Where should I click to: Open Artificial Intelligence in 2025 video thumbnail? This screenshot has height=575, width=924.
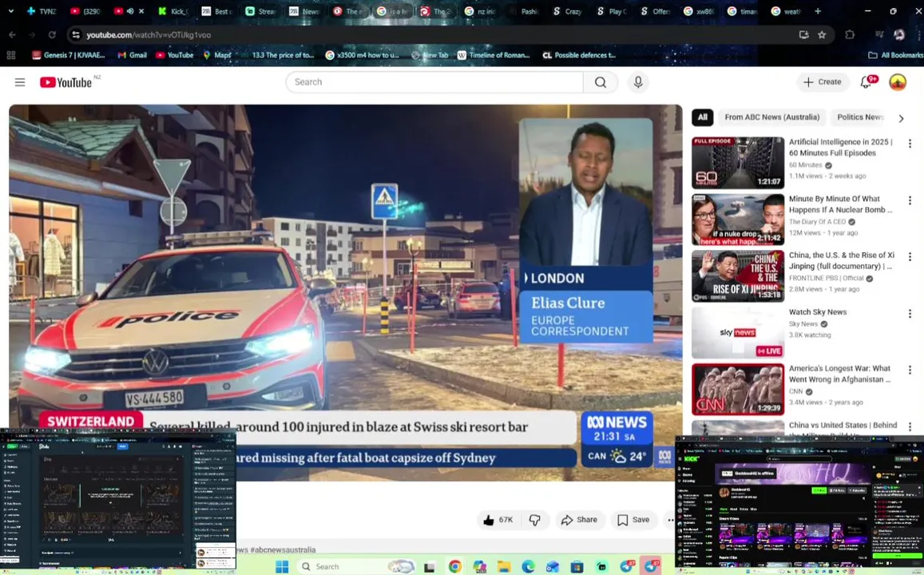(x=738, y=163)
